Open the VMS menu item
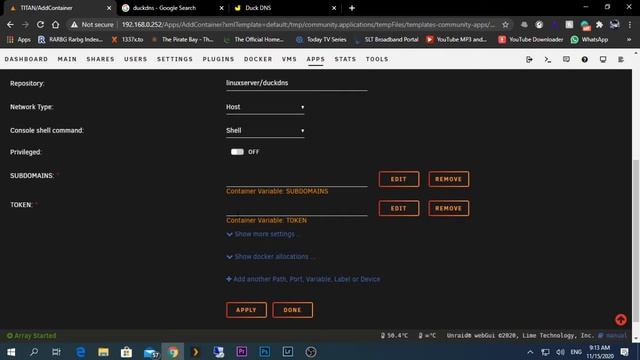The image size is (640, 360). [289, 59]
